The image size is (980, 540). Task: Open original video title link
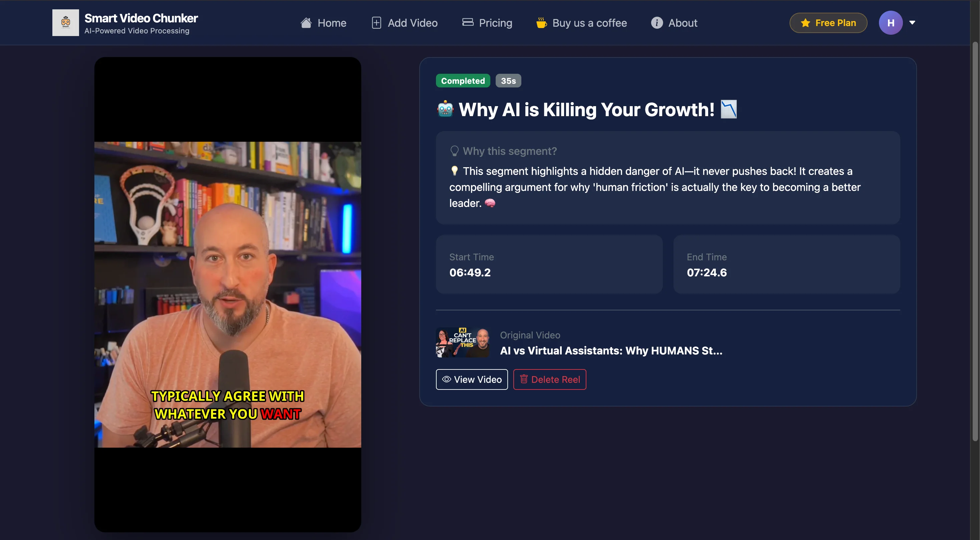pyautogui.click(x=611, y=350)
